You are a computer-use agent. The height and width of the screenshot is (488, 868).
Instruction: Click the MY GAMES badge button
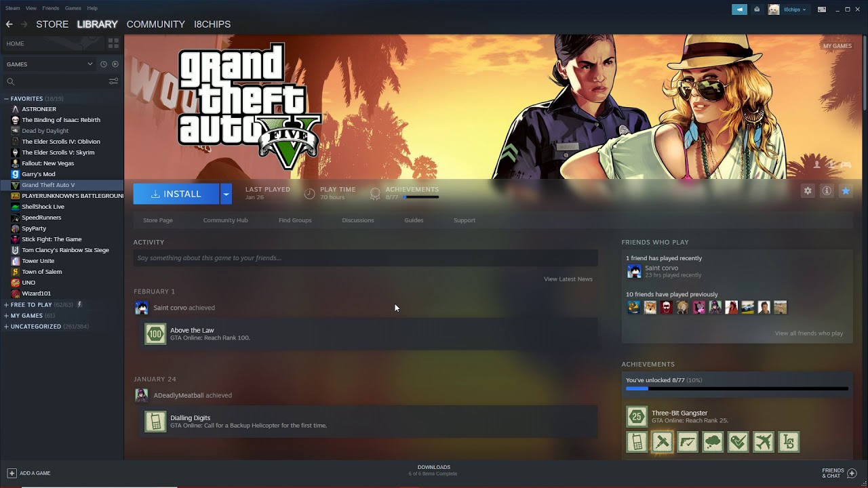tap(837, 46)
